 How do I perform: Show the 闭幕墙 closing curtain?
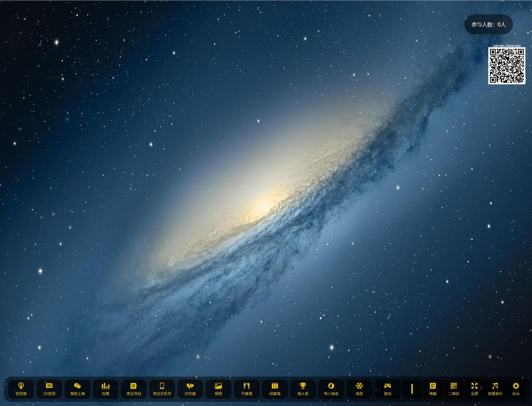click(275, 389)
